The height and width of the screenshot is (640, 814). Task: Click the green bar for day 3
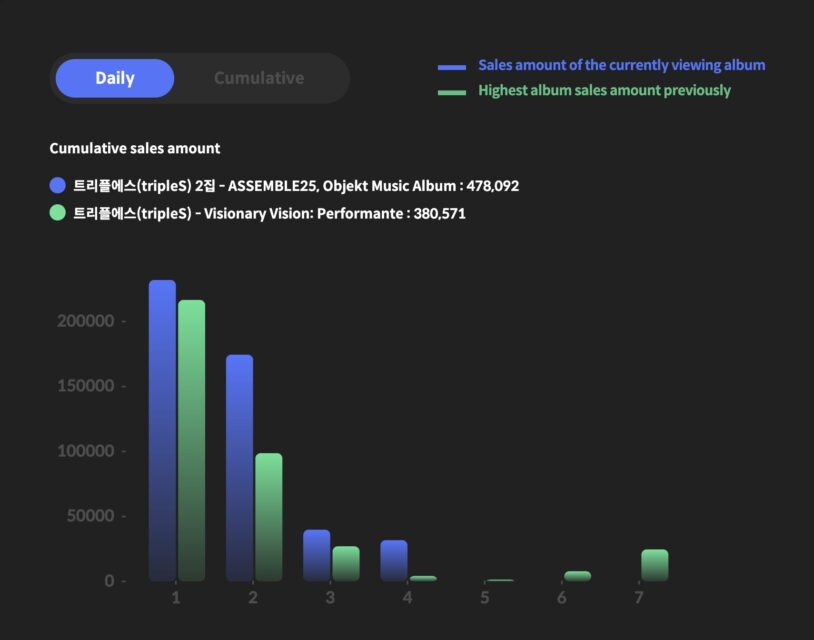click(x=346, y=563)
